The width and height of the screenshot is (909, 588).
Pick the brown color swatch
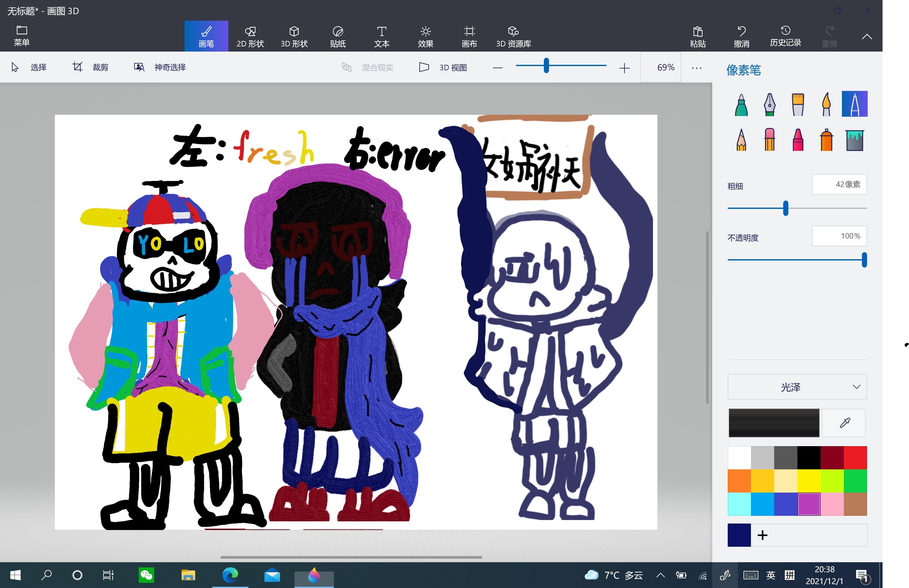(855, 504)
